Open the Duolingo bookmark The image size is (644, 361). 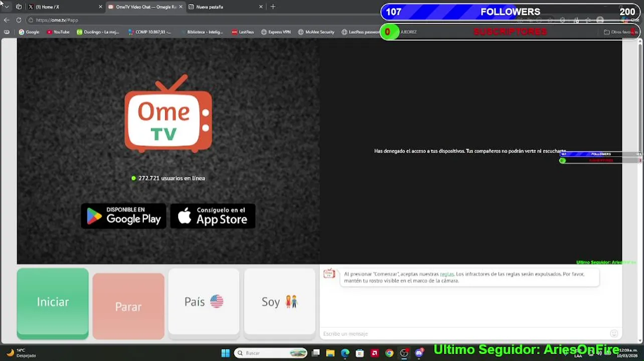click(98, 32)
